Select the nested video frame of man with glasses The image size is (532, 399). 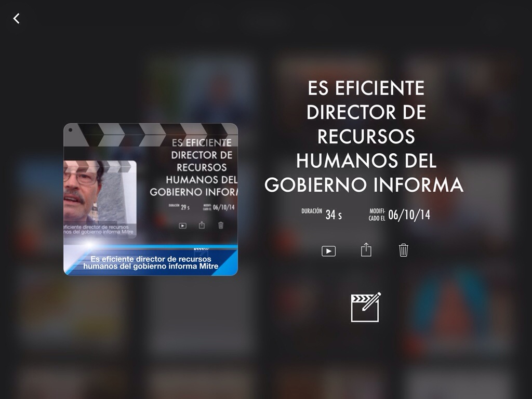[99, 191]
